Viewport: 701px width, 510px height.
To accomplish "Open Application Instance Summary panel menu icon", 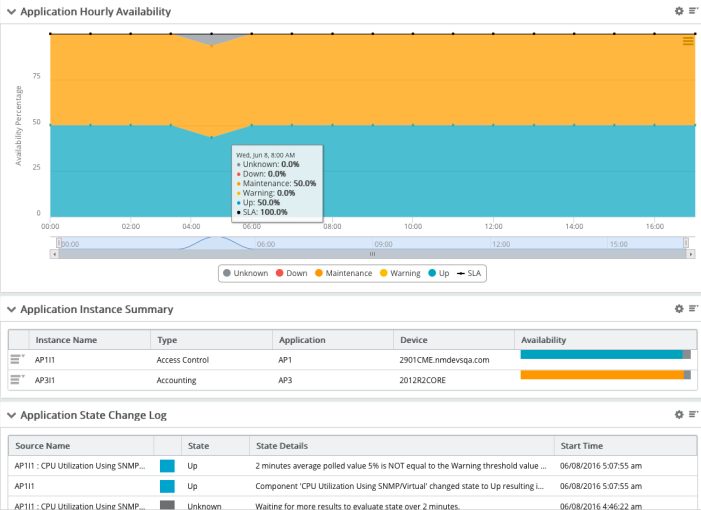I will click(x=693, y=308).
